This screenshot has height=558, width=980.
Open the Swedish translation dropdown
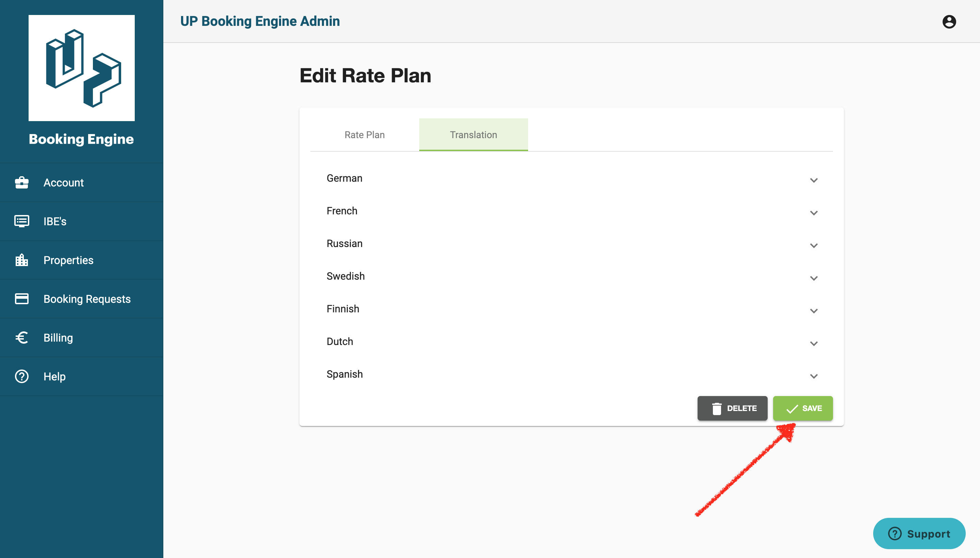(814, 278)
